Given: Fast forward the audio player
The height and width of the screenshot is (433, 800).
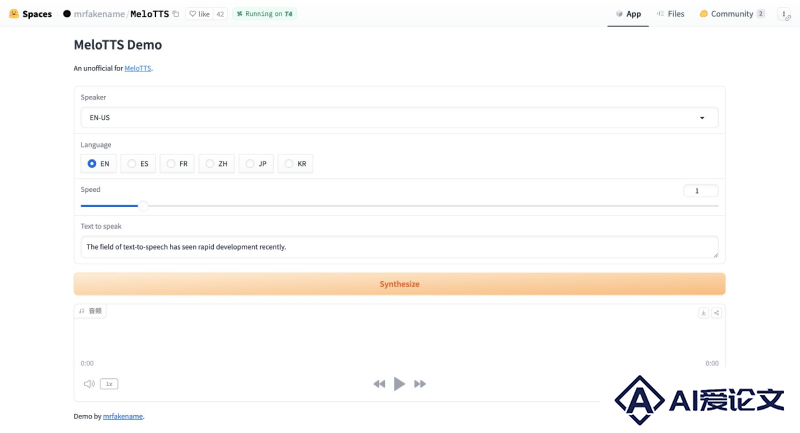Looking at the screenshot, I should pyautogui.click(x=420, y=384).
